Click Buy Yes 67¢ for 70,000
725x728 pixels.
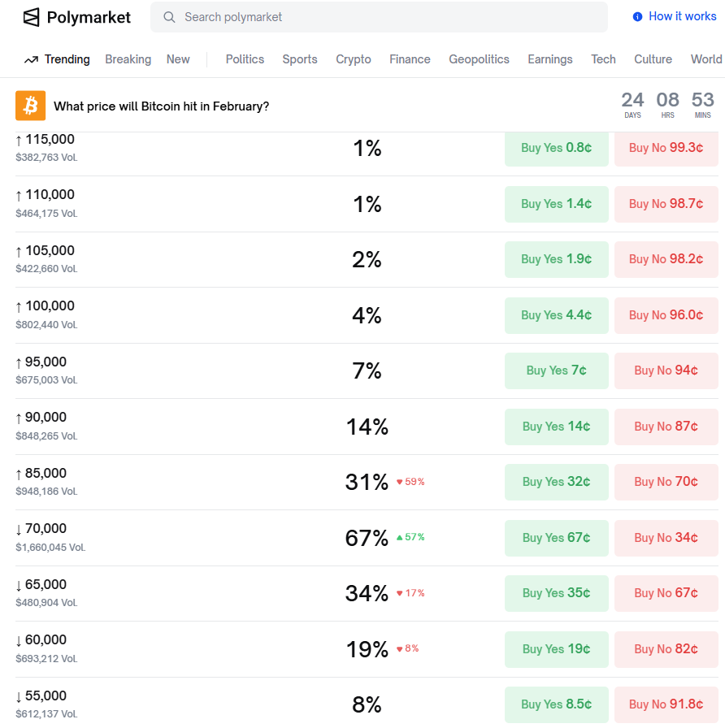[556, 538]
